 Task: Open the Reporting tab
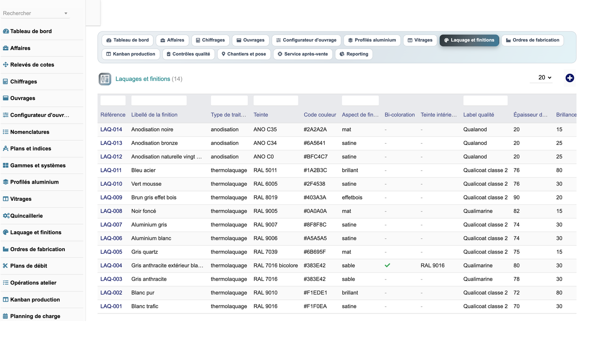click(x=354, y=54)
